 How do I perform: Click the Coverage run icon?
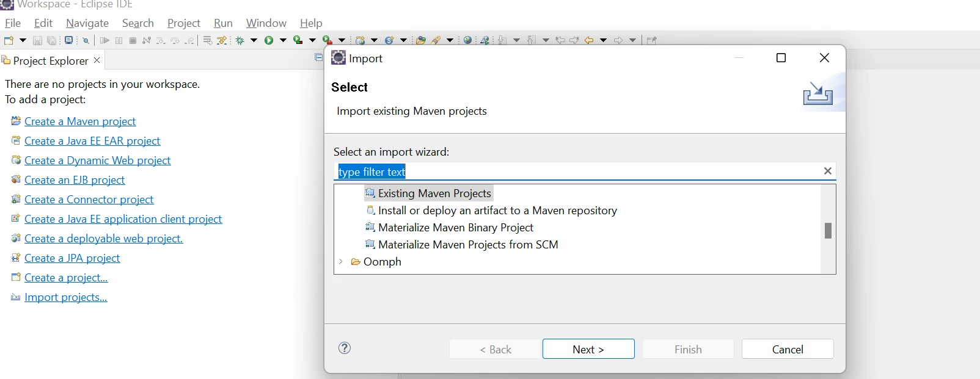pos(298,40)
